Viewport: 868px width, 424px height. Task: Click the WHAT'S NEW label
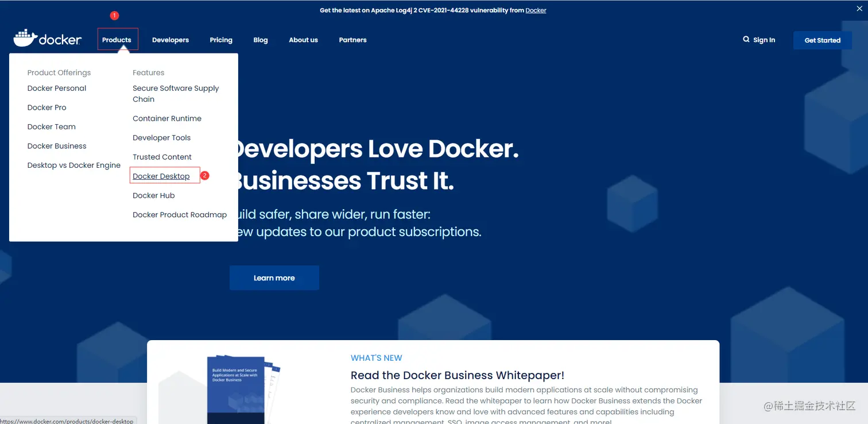pyautogui.click(x=377, y=357)
